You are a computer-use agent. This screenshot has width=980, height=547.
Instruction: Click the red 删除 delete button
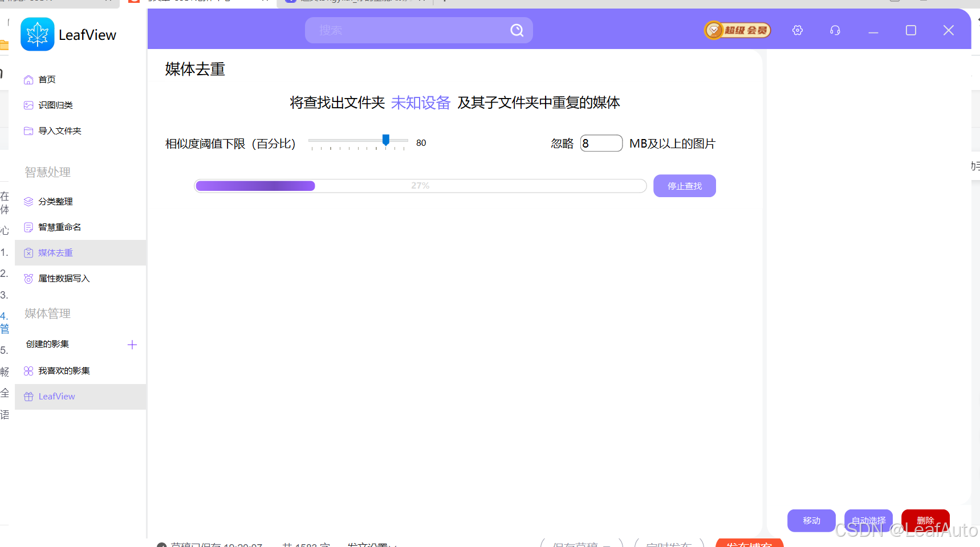(x=925, y=520)
